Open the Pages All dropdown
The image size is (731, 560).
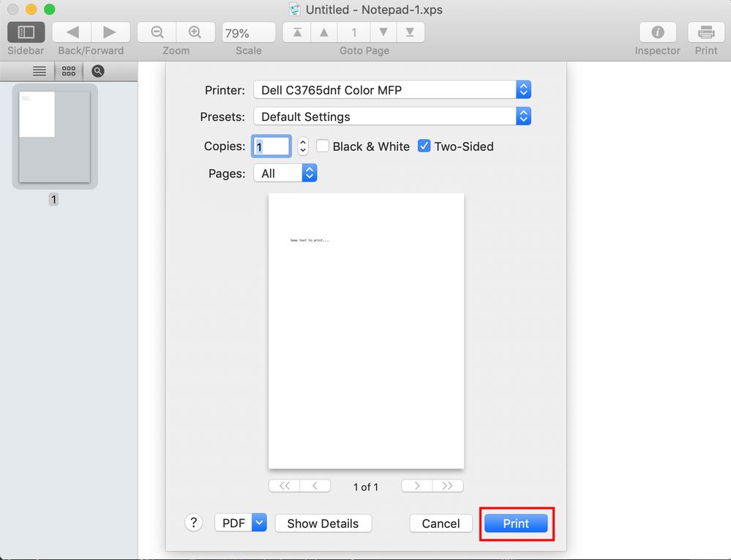[x=285, y=173]
